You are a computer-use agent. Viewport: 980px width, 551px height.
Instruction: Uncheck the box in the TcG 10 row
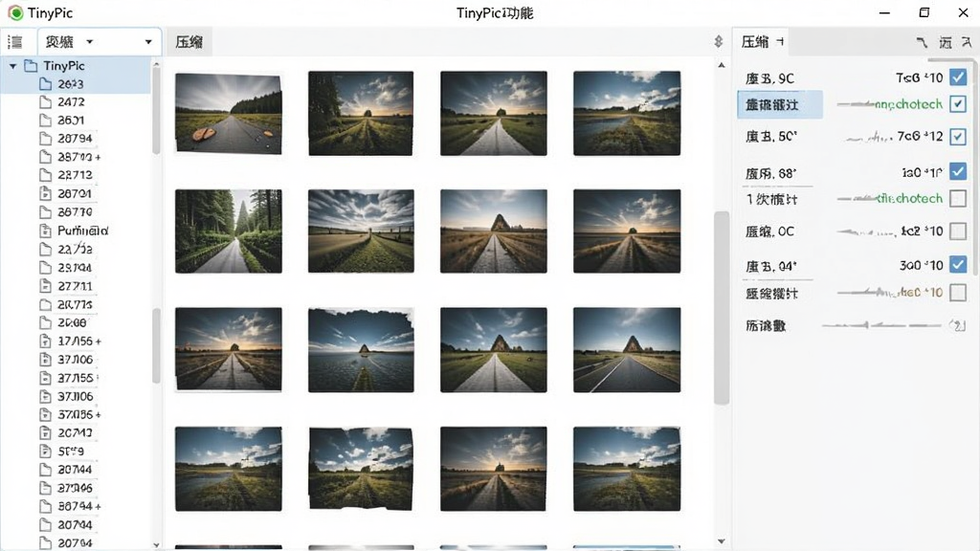[957, 77]
